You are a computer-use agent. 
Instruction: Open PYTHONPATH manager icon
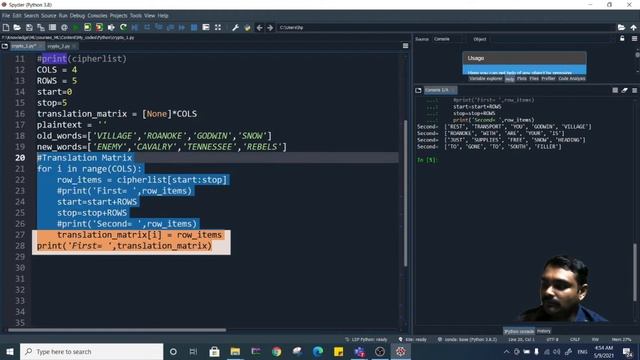[247, 27]
